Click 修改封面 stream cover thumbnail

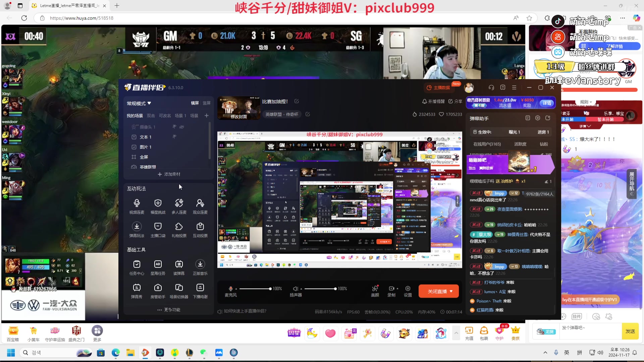[x=238, y=108]
